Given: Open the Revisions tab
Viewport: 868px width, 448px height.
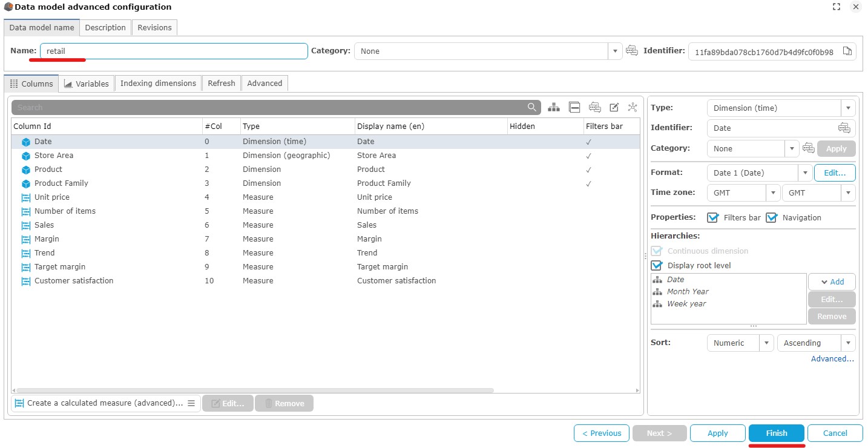Looking at the screenshot, I should [154, 27].
